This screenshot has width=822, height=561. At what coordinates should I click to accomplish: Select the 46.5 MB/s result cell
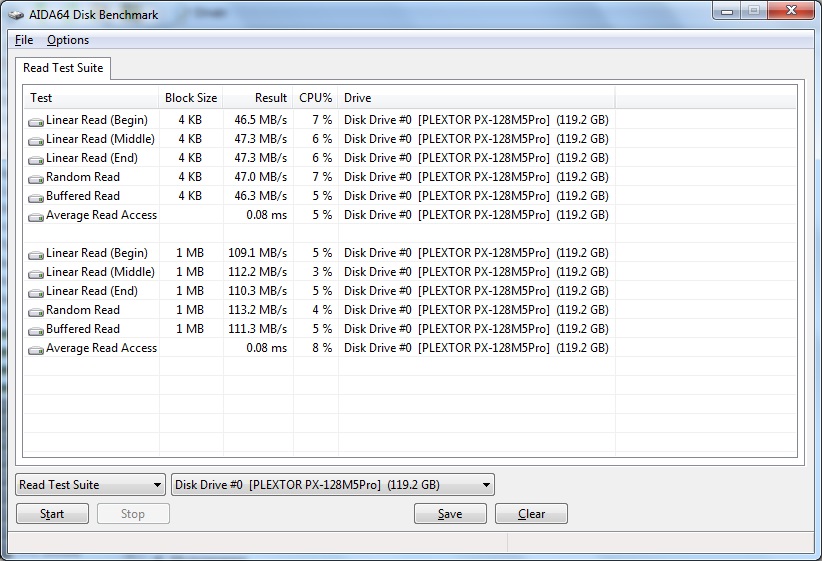click(x=261, y=120)
